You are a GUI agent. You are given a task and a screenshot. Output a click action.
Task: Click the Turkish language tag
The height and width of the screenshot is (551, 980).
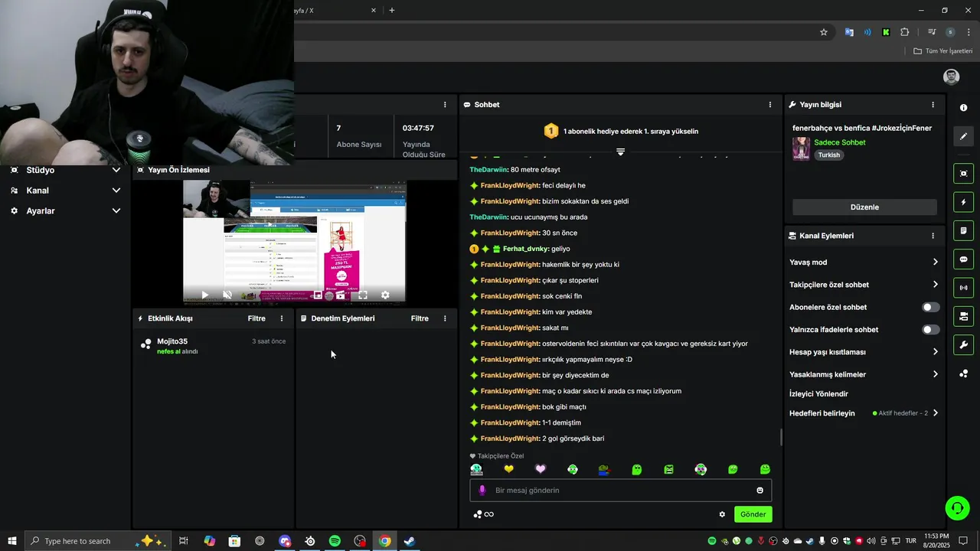(x=828, y=155)
